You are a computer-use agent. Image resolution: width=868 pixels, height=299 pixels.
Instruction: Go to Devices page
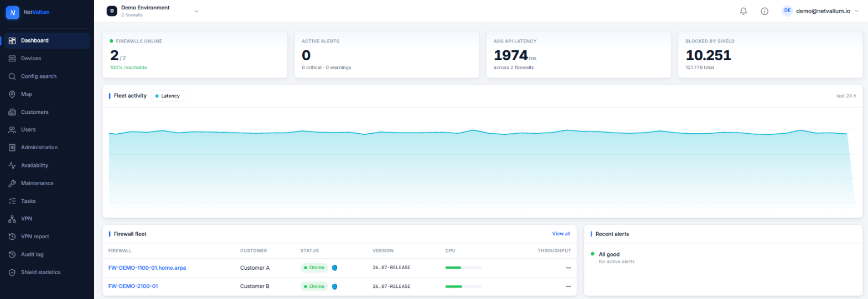pos(47,59)
